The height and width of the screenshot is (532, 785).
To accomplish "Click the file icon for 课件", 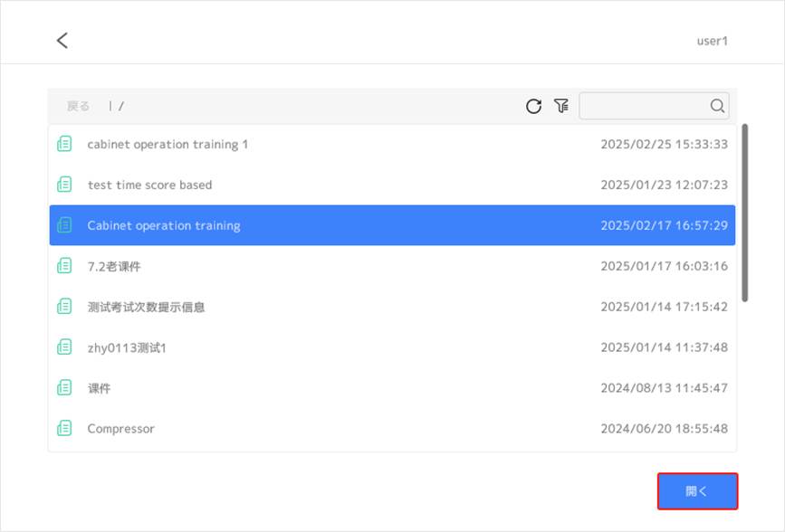I will [x=64, y=388].
